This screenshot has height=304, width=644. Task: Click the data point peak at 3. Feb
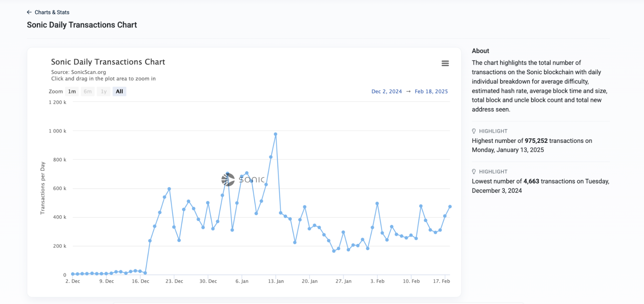pos(377,204)
